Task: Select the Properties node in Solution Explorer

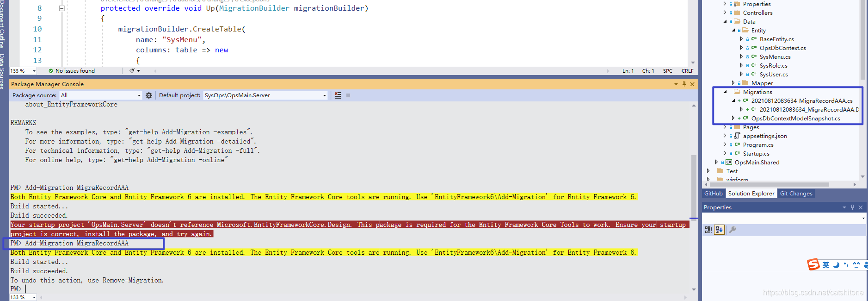Action: (x=757, y=4)
